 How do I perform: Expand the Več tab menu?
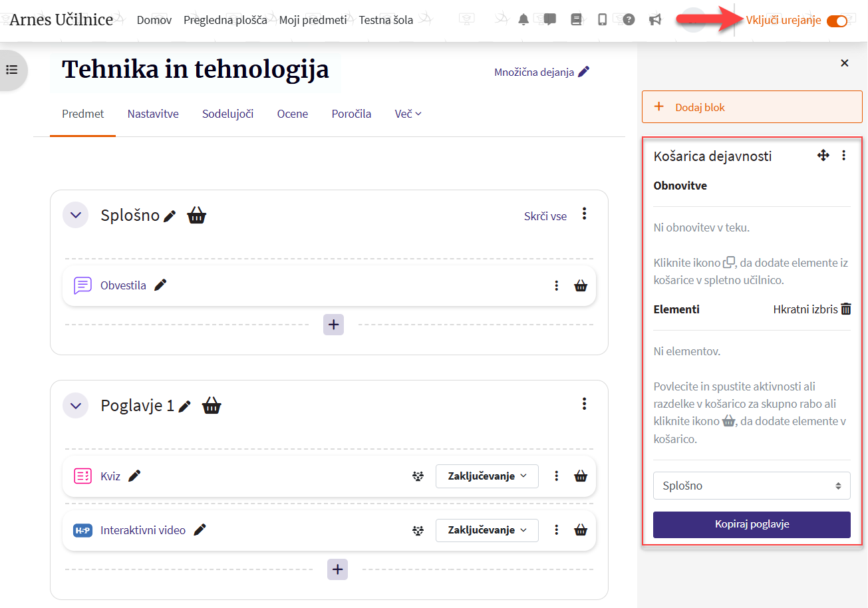[408, 114]
